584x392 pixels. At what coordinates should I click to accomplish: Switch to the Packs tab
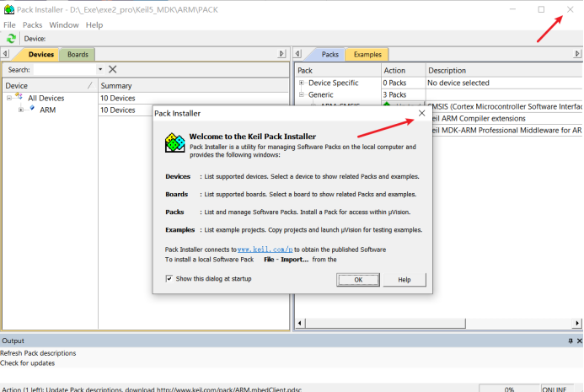click(330, 55)
